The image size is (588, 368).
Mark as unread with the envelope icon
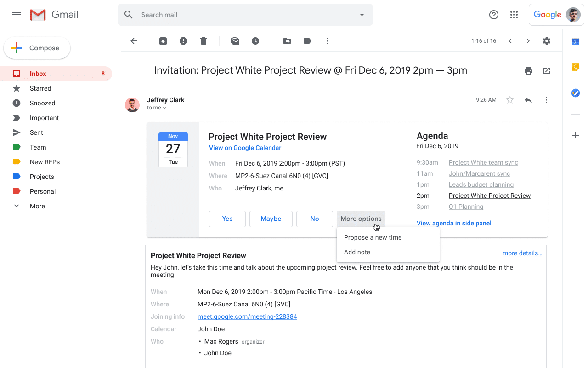tap(235, 41)
